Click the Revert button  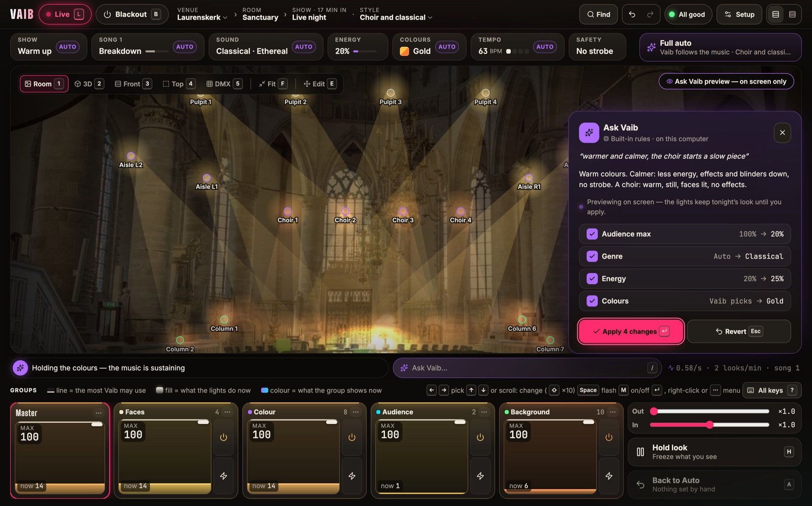point(739,331)
